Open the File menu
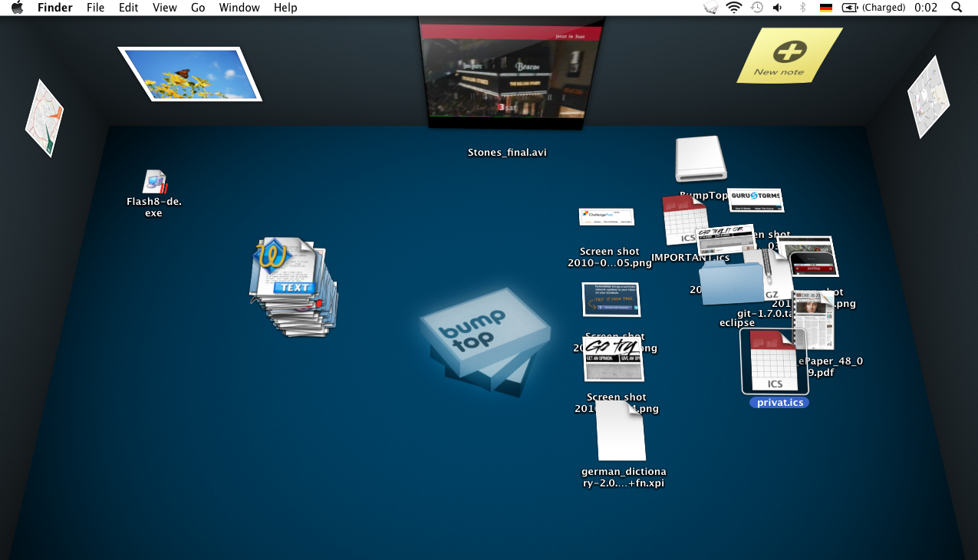The height and width of the screenshot is (560, 978). click(96, 8)
